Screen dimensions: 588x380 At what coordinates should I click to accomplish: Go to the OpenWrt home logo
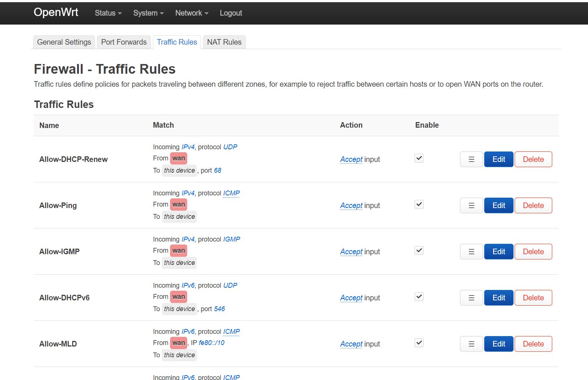[56, 12]
